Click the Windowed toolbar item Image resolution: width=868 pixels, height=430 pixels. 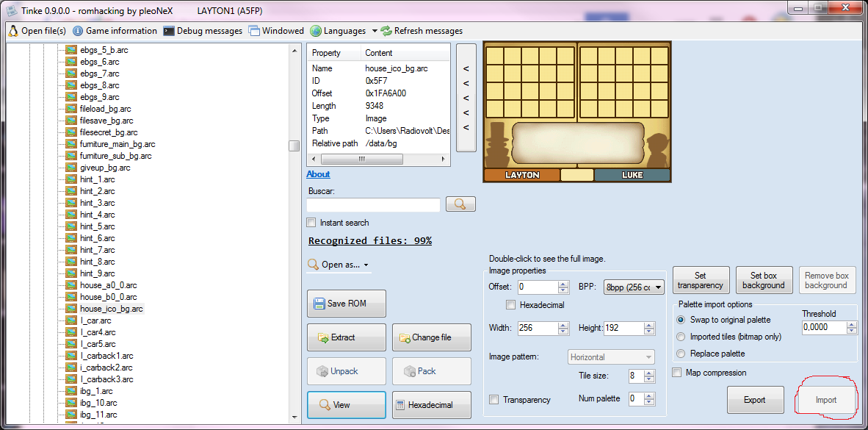[276, 30]
